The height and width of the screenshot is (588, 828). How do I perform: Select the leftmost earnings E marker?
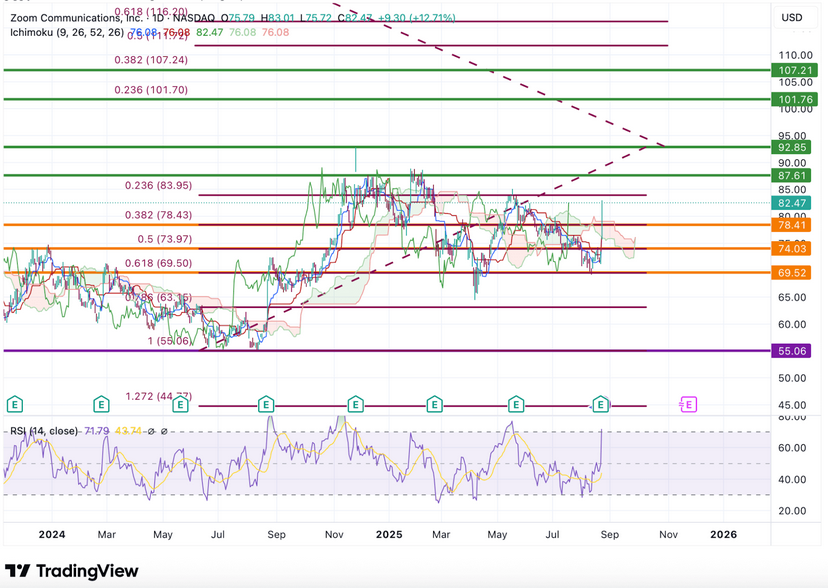pos(15,404)
